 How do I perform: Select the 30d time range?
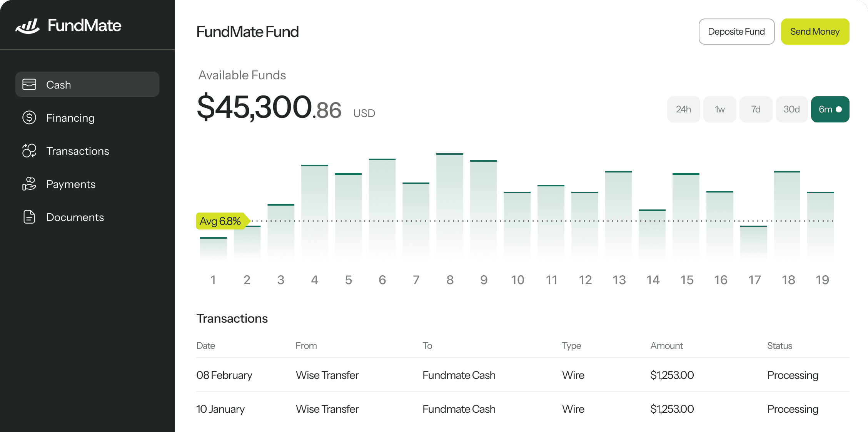(x=791, y=109)
